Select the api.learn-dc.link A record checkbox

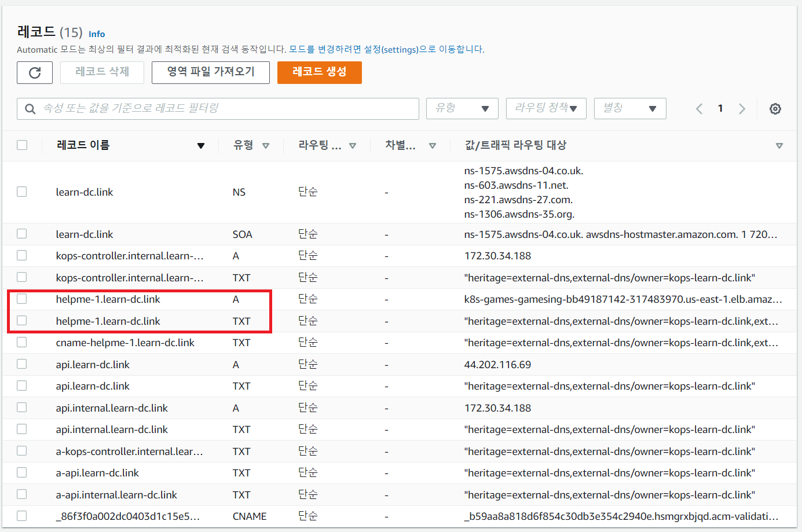tap(22, 364)
